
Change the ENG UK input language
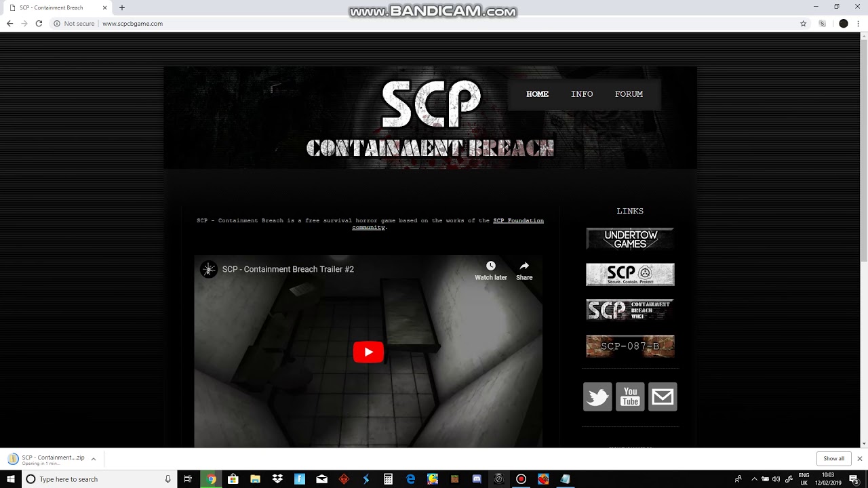tap(804, 479)
